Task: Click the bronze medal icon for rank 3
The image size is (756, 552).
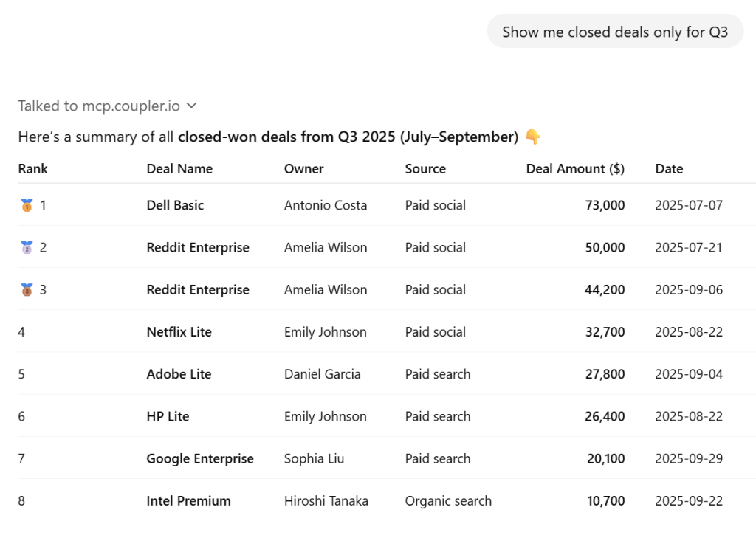Action: tap(27, 289)
